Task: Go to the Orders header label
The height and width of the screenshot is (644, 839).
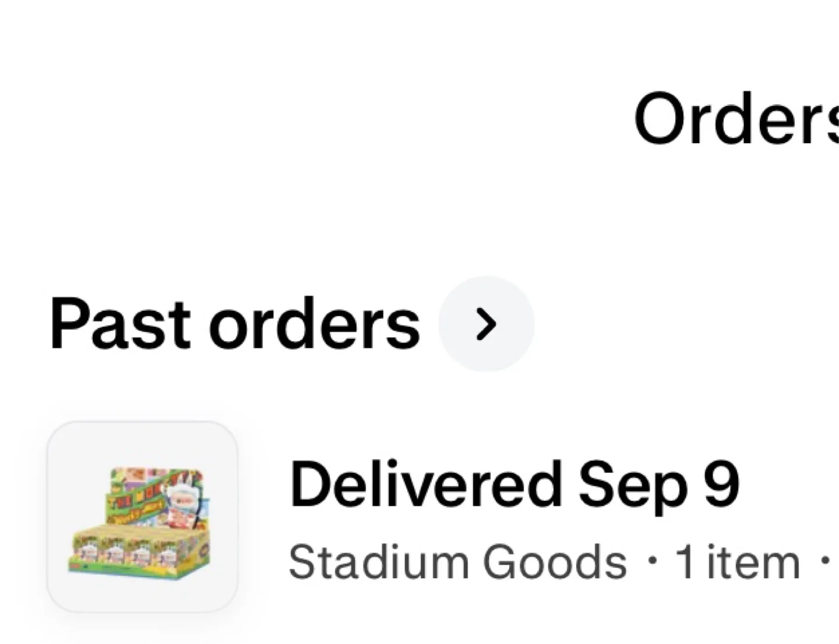Action: coord(736,119)
